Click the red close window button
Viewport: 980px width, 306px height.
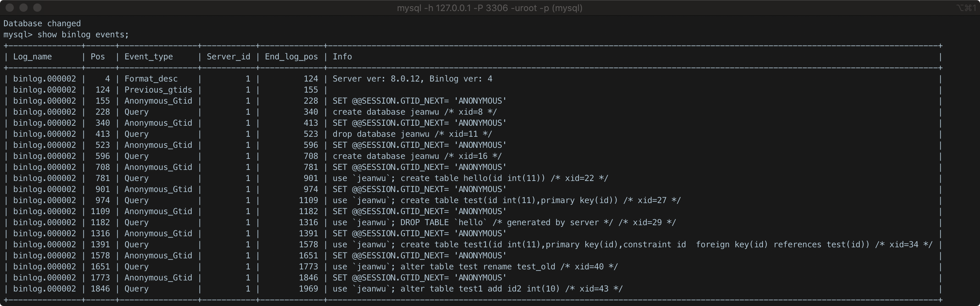point(10,8)
